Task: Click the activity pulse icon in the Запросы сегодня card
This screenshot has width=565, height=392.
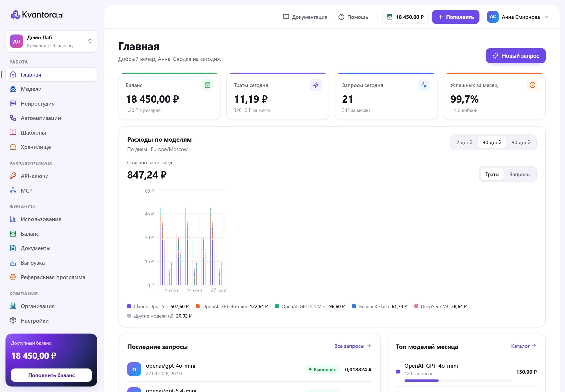Action: [424, 85]
